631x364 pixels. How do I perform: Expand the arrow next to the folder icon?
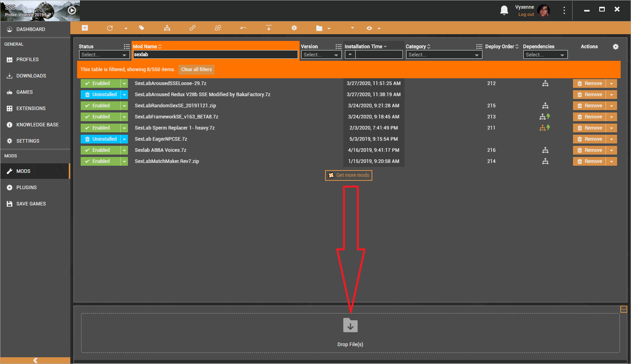pyautogui.click(x=329, y=28)
